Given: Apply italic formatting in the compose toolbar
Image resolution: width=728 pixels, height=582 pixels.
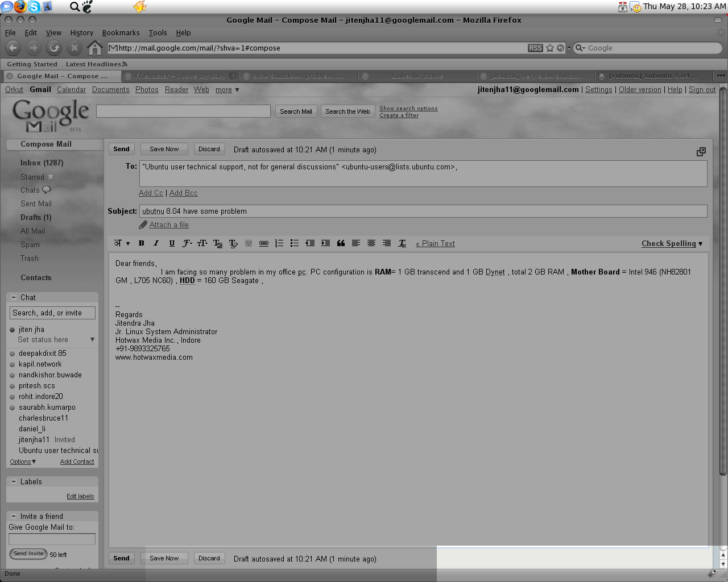Looking at the screenshot, I should click(x=156, y=243).
